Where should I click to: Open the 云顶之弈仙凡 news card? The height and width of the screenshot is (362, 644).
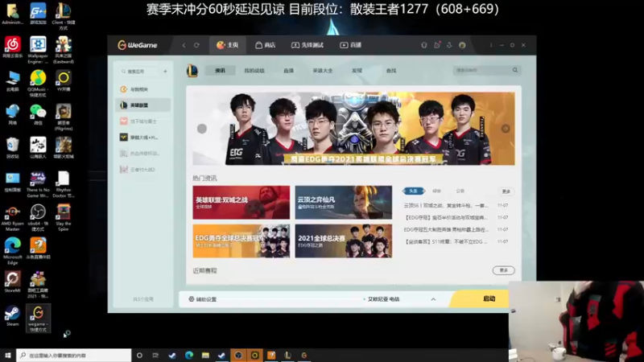click(344, 203)
